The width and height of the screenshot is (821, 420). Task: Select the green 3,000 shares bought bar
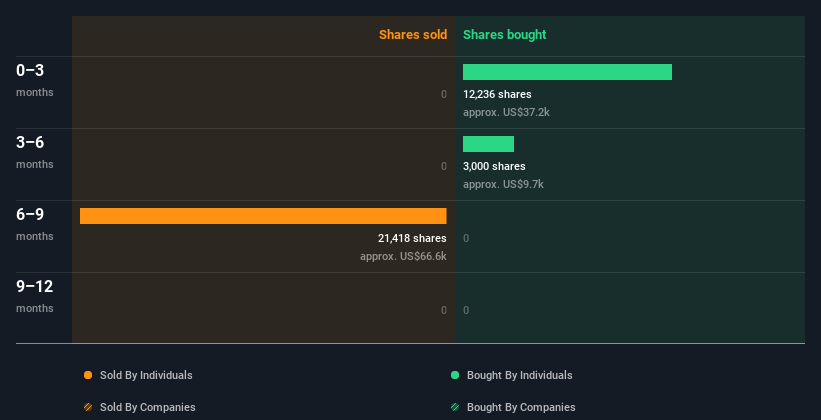[488, 144]
